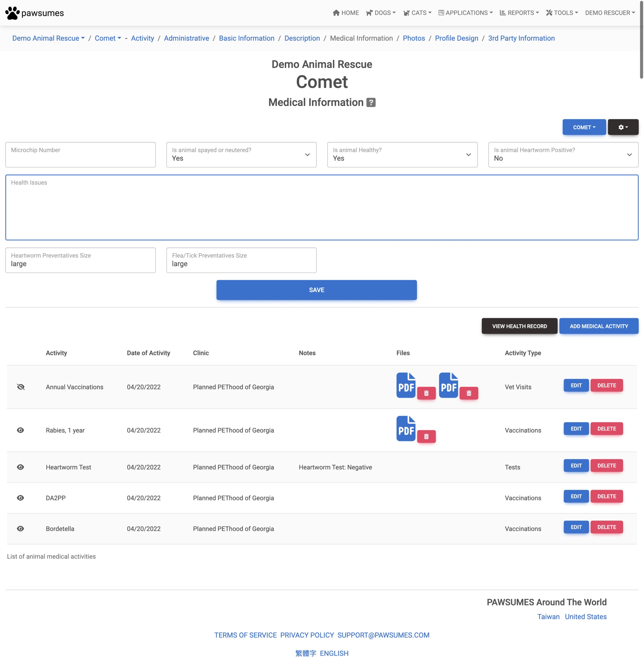The height and width of the screenshot is (666, 644).
Task: Open second PDF file of Annual Vaccinations
Action: click(448, 385)
